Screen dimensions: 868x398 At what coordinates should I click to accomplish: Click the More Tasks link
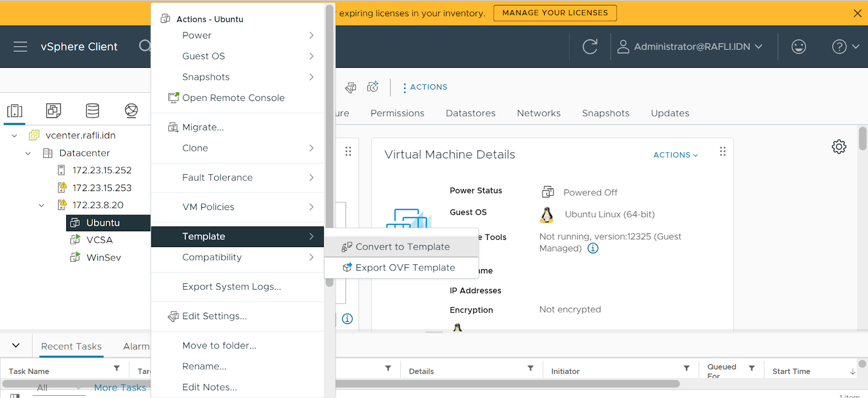click(120, 388)
